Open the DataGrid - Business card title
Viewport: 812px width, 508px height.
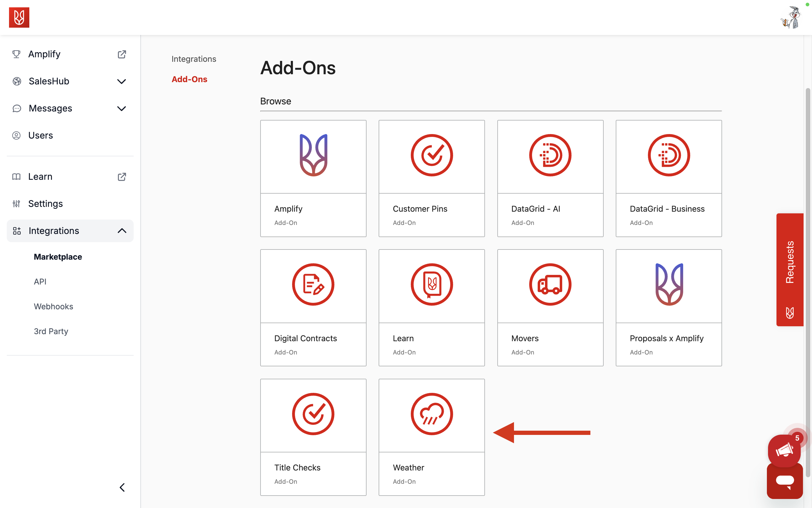667,209
